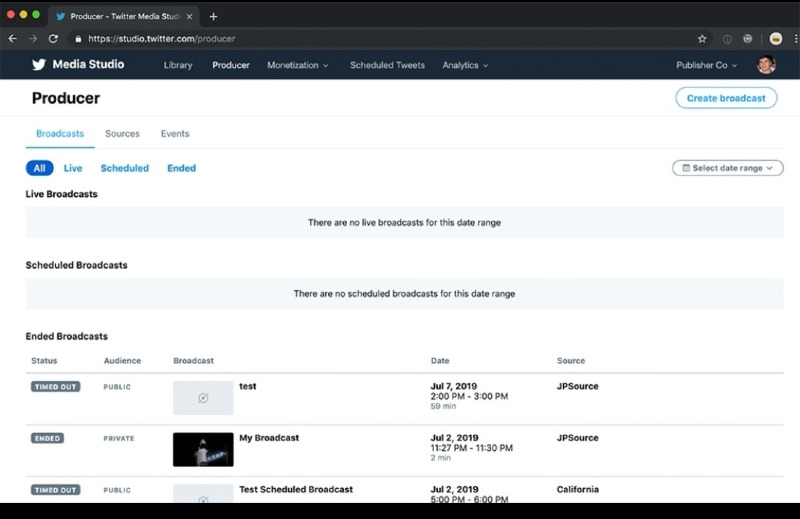Click the Twitter bird logo in Media Studio header
The height and width of the screenshot is (519, 800).
click(x=39, y=64)
